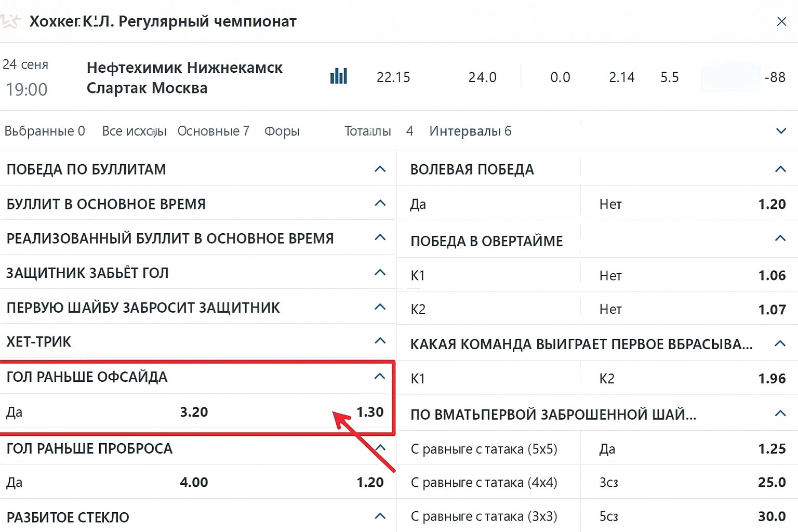The image size is (798, 532).
Task: Open the Интервалы 6 tab
Action: tap(470, 131)
